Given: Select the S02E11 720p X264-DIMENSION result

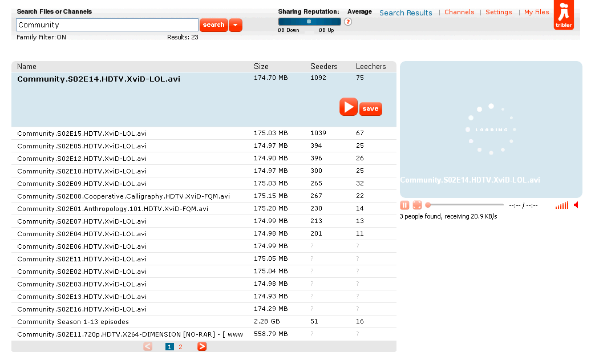Looking at the screenshot, I should click(x=204, y=334).
